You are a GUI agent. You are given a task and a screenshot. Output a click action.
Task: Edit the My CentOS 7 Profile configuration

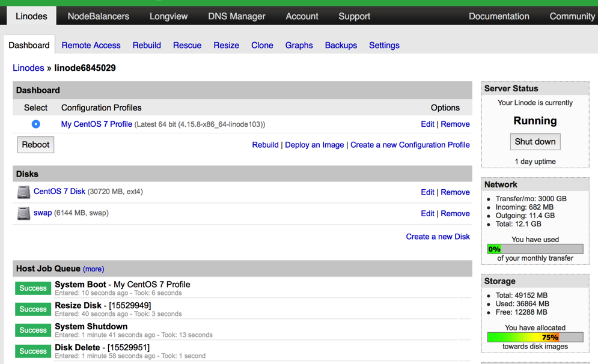click(x=427, y=124)
